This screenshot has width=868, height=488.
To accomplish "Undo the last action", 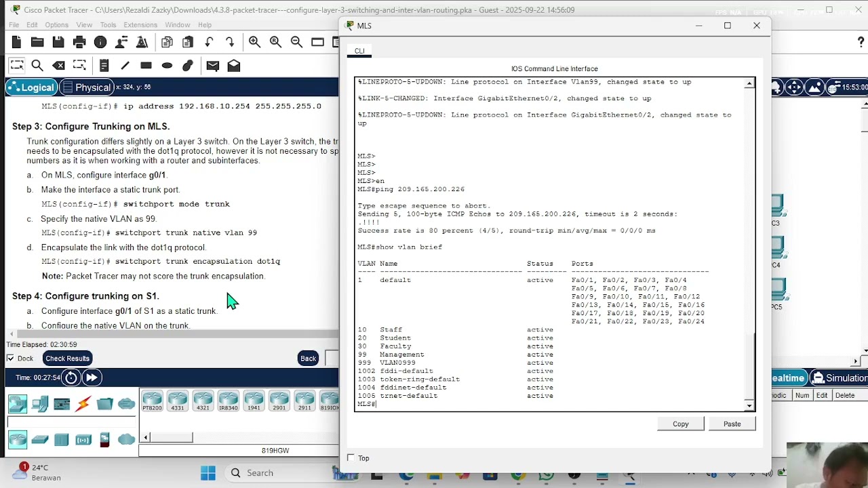I will (209, 42).
